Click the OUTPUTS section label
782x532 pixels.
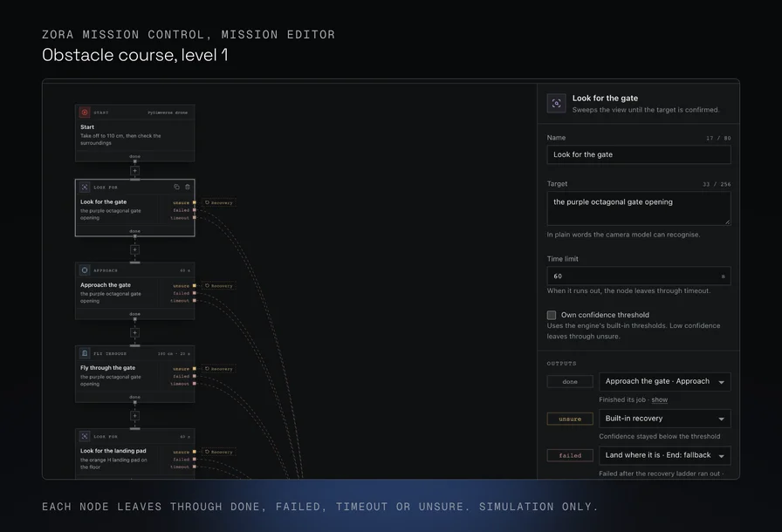pos(561,364)
